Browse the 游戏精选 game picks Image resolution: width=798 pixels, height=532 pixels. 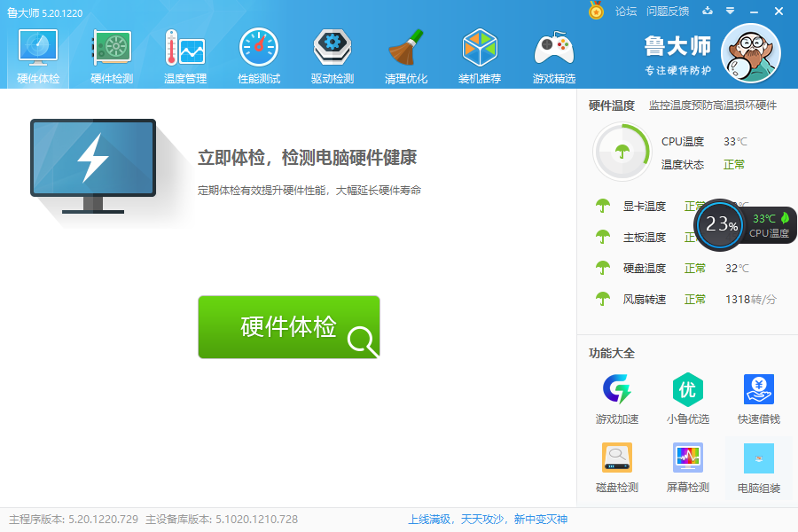(x=553, y=53)
